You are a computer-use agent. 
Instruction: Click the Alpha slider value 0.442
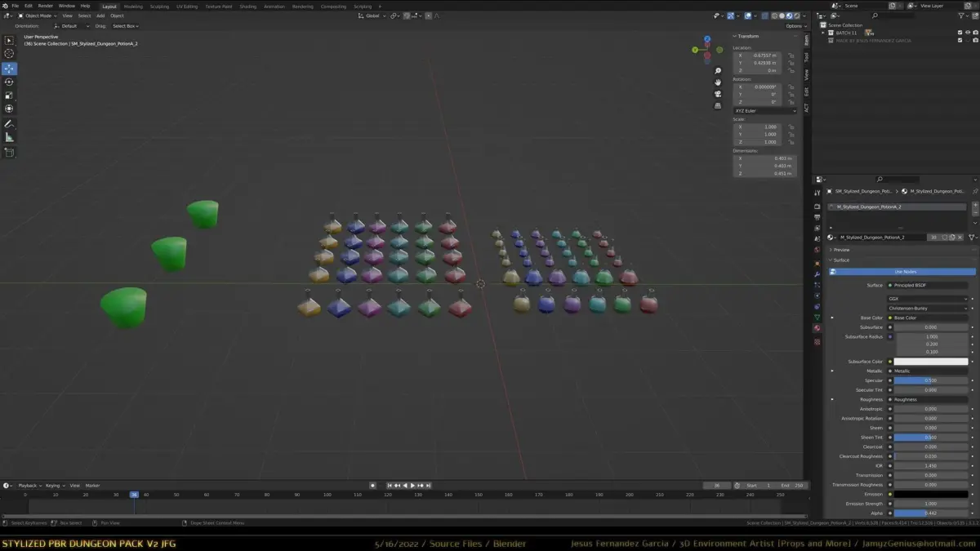931,513
